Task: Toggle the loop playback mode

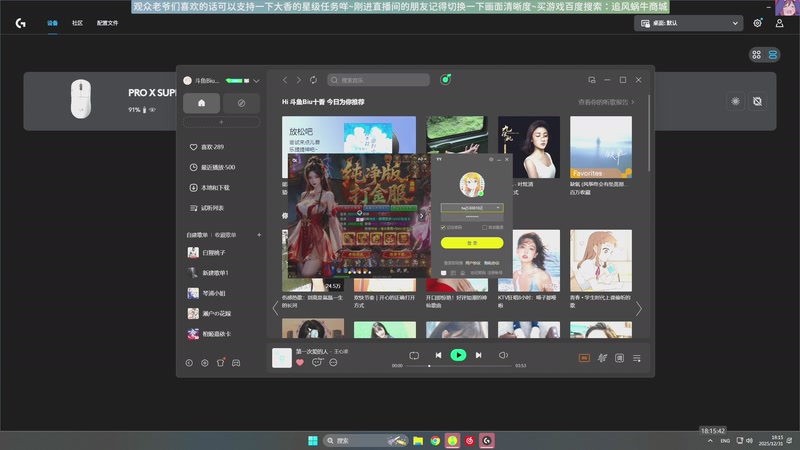Action: click(x=414, y=355)
